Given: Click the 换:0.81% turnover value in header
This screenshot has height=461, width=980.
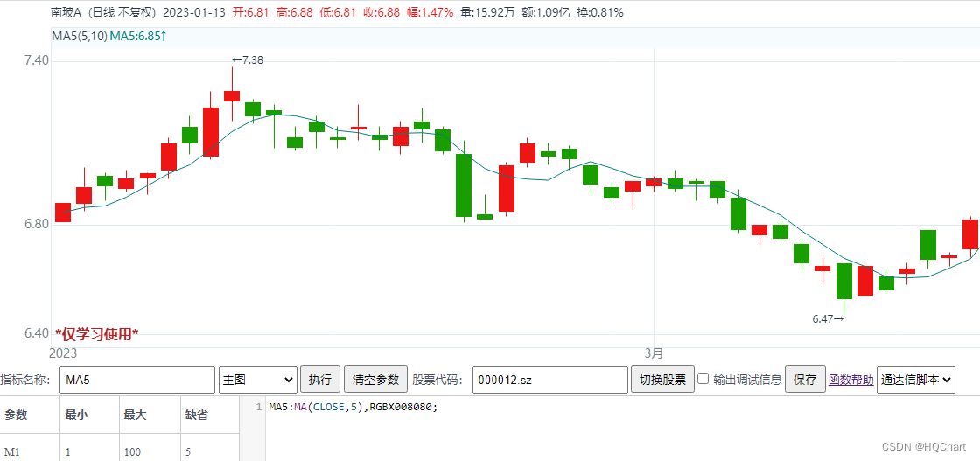Looking at the screenshot, I should [600, 12].
